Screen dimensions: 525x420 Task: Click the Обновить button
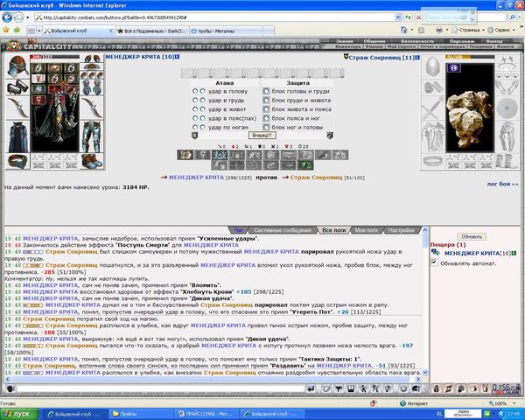[472, 237]
